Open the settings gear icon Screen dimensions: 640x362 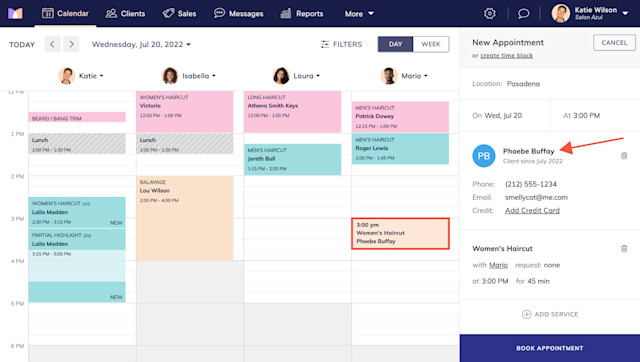click(x=489, y=13)
